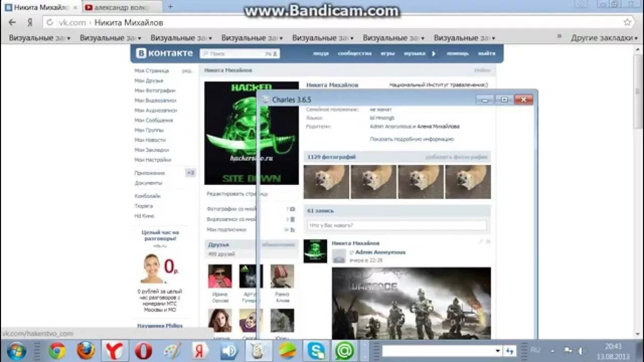Switch to the Никита Михайлов browser tab
The width and height of the screenshot is (644, 362).
point(42,7)
